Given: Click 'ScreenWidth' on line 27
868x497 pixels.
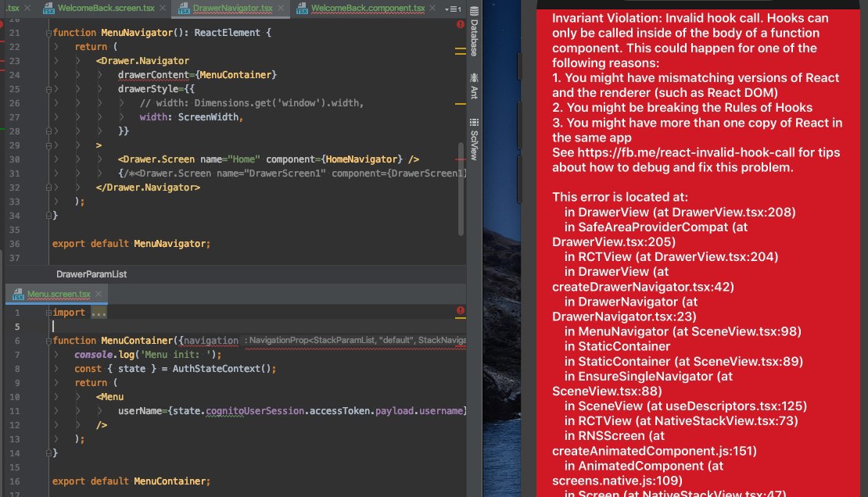Looking at the screenshot, I should pyautogui.click(x=208, y=116).
